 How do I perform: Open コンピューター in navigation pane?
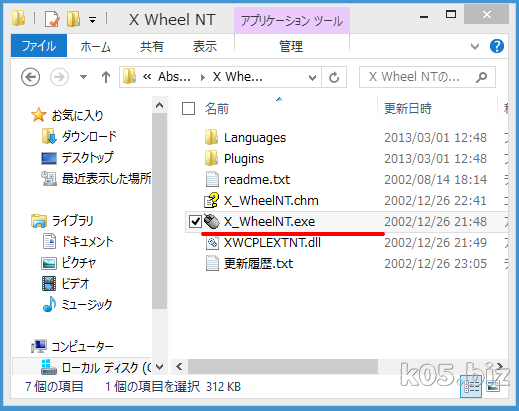click(x=82, y=347)
